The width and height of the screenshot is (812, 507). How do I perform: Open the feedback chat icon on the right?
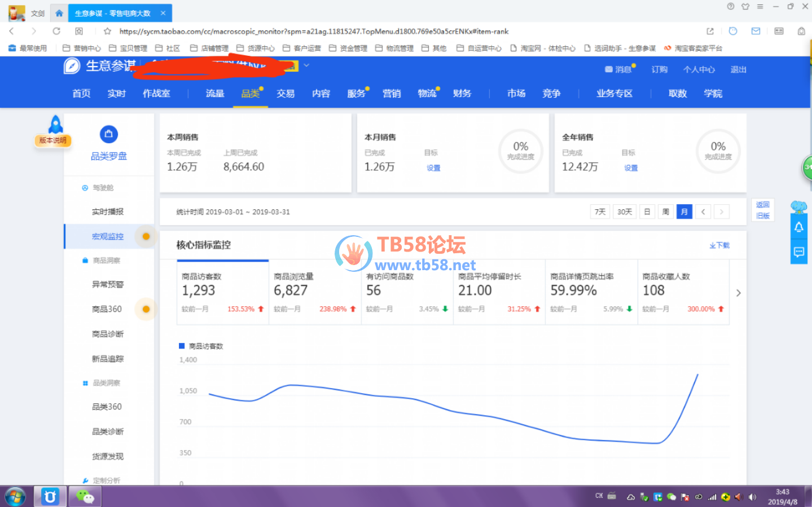[x=798, y=252]
